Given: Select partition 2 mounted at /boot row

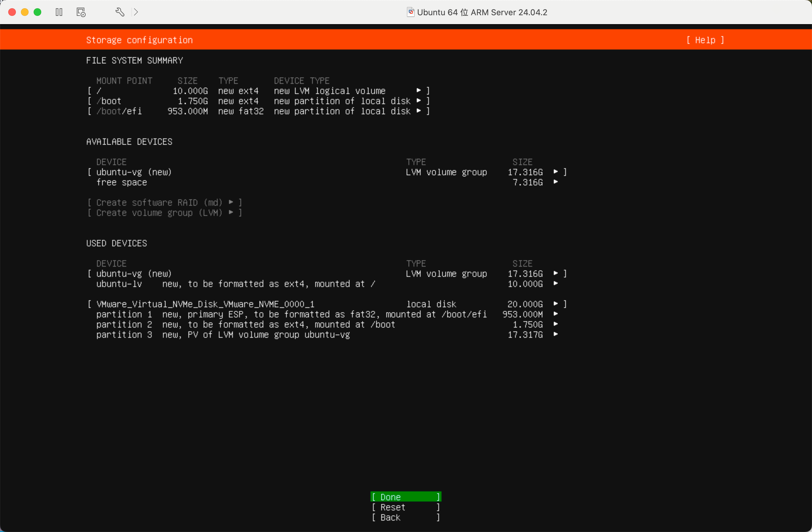Looking at the screenshot, I should pyautogui.click(x=327, y=325).
